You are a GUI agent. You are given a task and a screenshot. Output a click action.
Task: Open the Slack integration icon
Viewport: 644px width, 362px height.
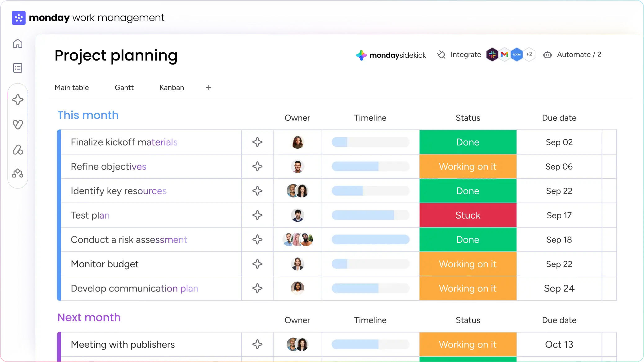pyautogui.click(x=492, y=55)
